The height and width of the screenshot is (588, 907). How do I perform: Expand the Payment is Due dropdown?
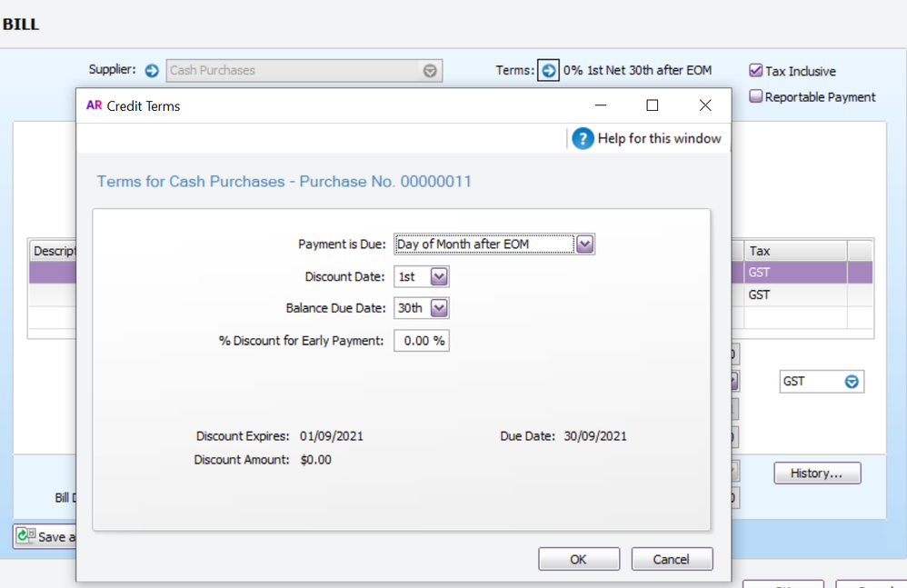tap(585, 244)
